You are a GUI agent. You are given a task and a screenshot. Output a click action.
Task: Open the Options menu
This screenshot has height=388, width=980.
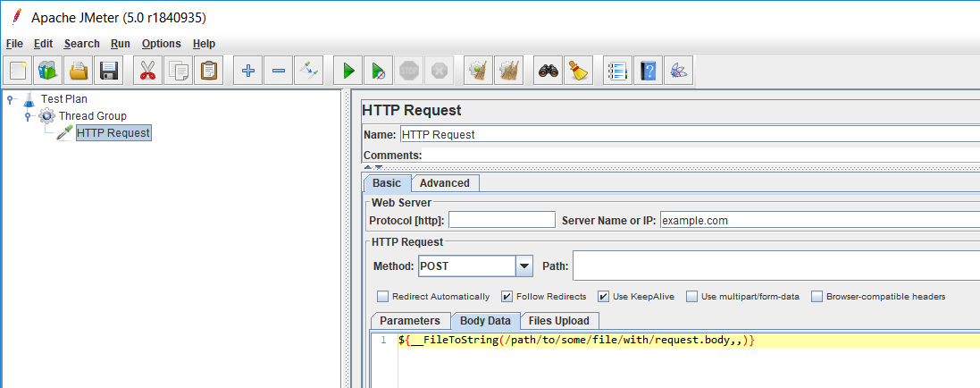pos(162,44)
